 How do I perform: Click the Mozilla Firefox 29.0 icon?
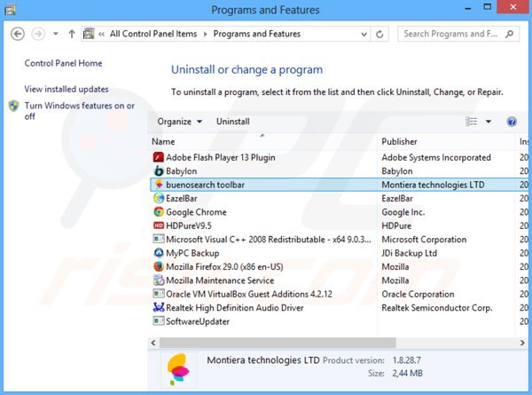[159, 266]
